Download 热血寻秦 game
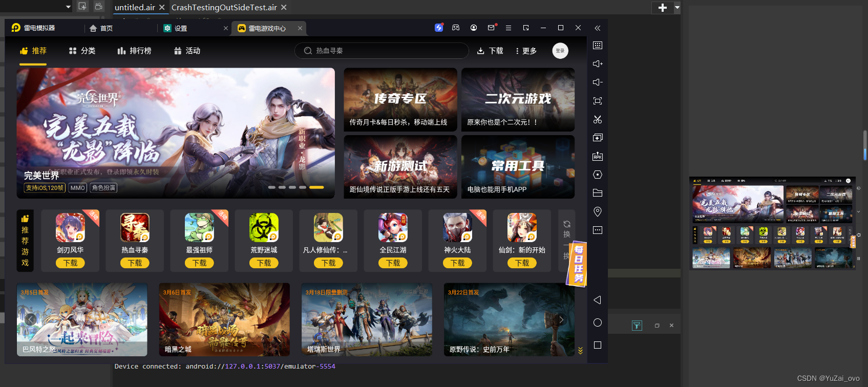 click(135, 263)
